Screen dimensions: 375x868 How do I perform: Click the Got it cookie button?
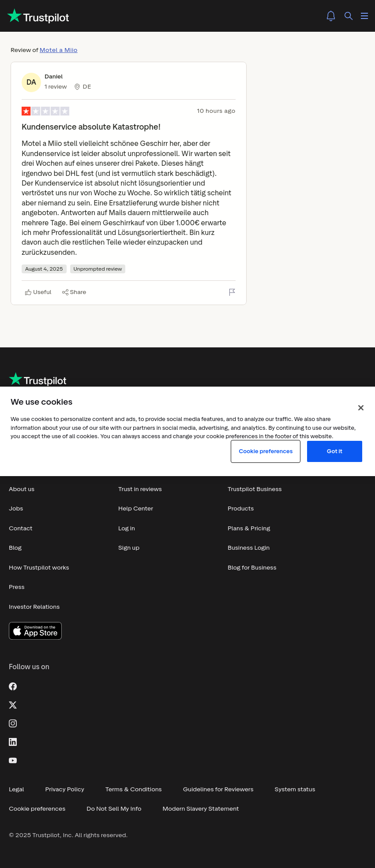(334, 451)
